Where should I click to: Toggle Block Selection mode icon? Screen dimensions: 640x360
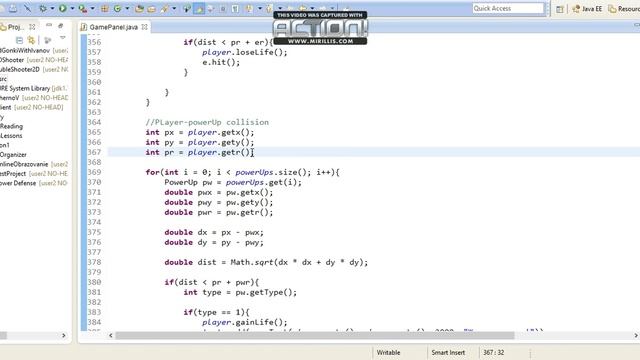click(x=223, y=8)
